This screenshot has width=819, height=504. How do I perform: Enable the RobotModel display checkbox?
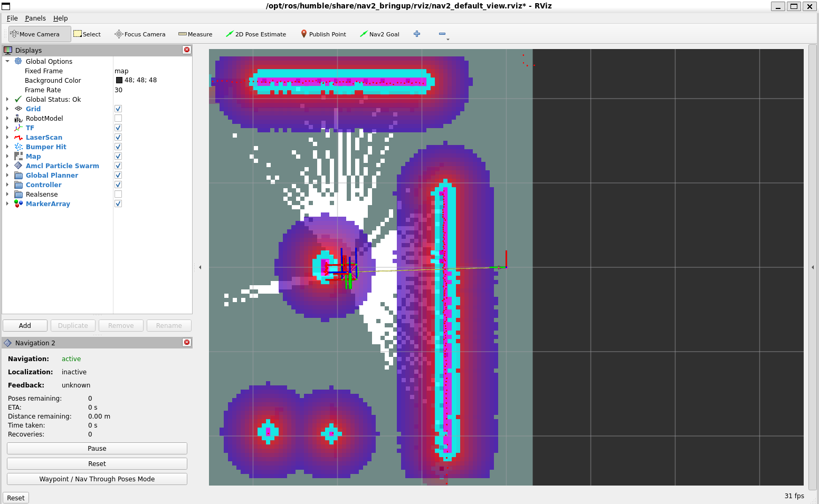pos(118,118)
